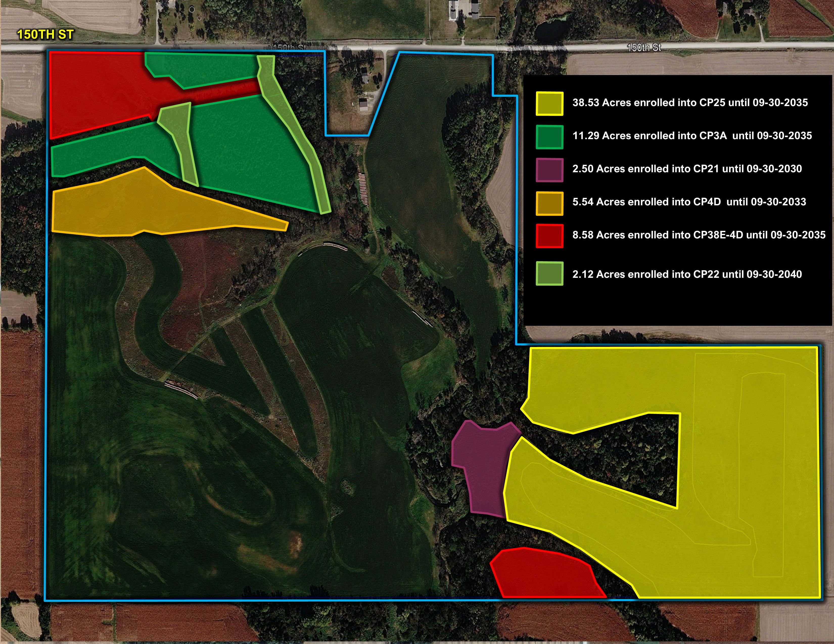
Task: Select text '2.12 Acres enrolled into CP22 until 09-30-2040'
Action: pos(687,274)
